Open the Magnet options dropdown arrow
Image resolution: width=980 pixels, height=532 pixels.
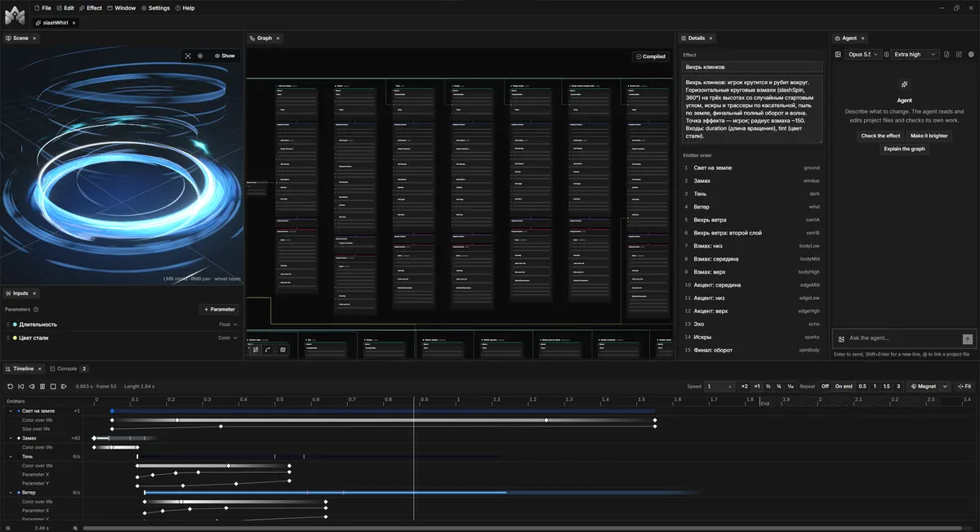click(946, 386)
